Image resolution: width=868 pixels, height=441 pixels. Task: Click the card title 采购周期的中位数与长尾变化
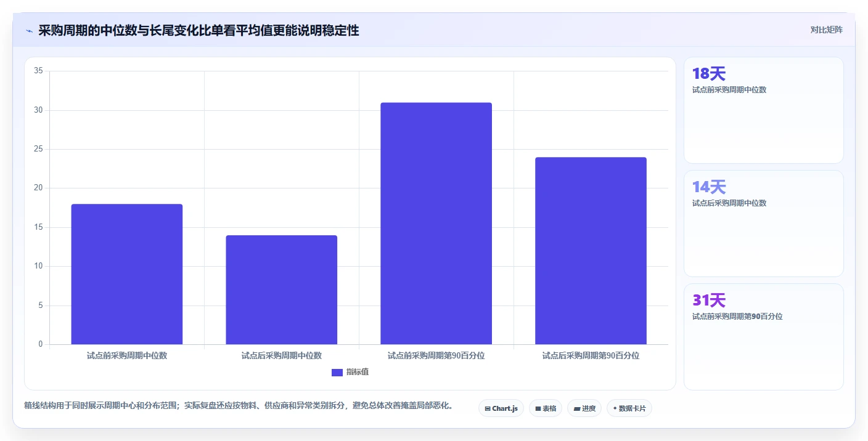[x=119, y=30]
